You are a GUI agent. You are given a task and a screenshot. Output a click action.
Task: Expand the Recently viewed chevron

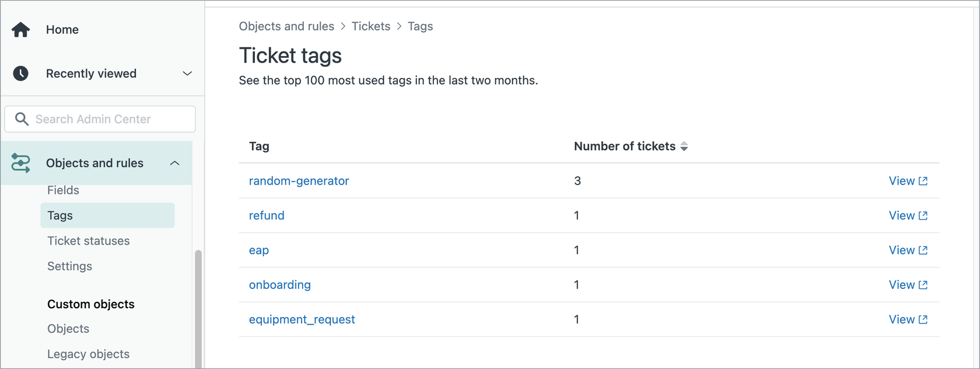point(187,74)
